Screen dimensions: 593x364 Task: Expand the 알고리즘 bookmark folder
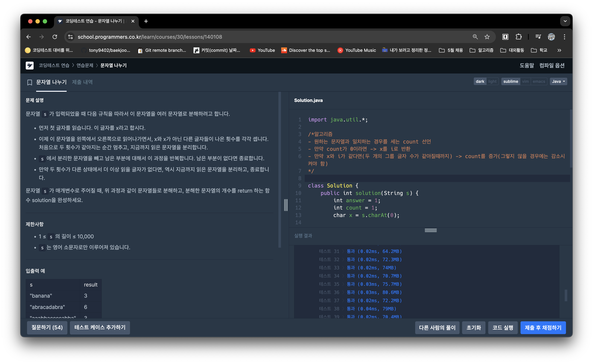(481, 50)
